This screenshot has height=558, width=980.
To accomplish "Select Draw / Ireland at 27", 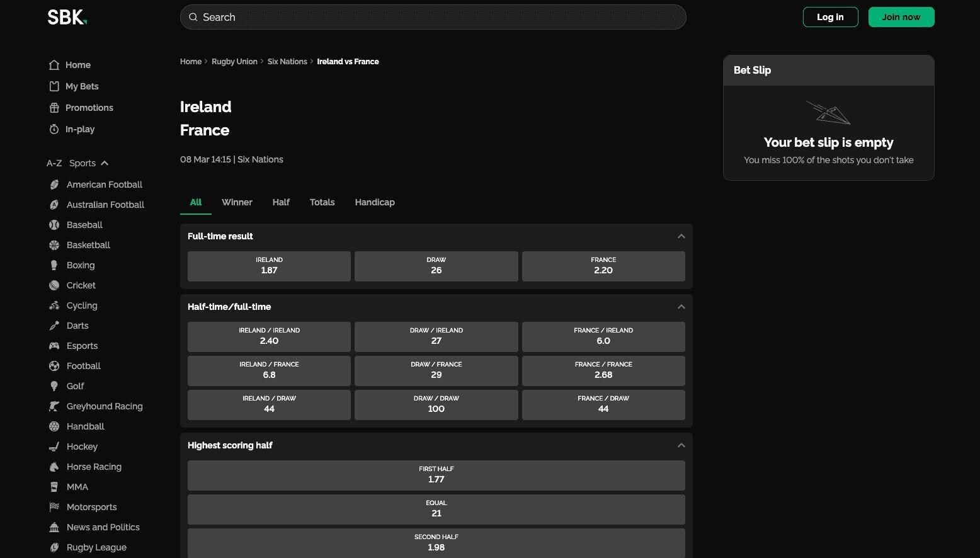I will [x=436, y=337].
